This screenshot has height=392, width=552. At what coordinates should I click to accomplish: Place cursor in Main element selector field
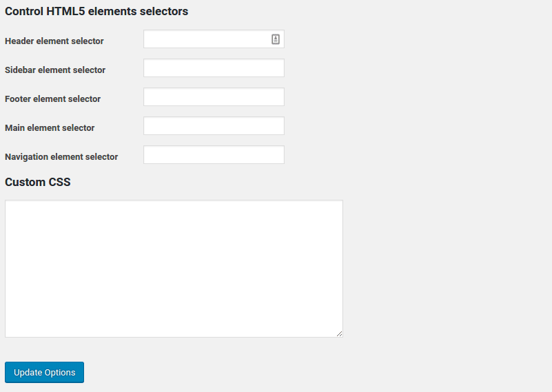tap(214, 126)
